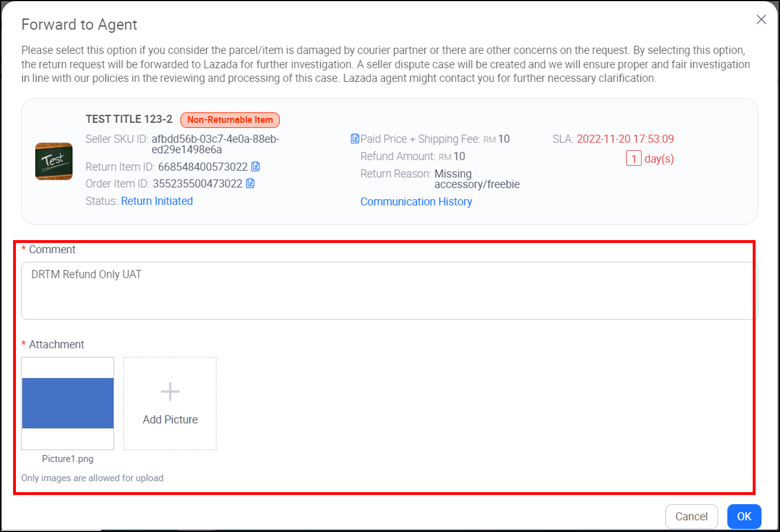Open the Communication History link

[416, 201]
